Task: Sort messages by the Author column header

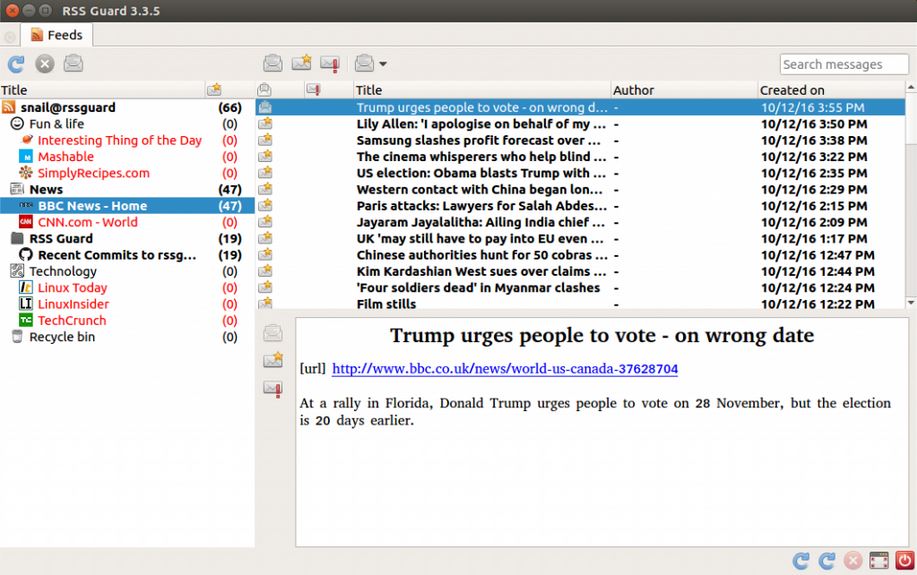Action: tap(683, 90)
